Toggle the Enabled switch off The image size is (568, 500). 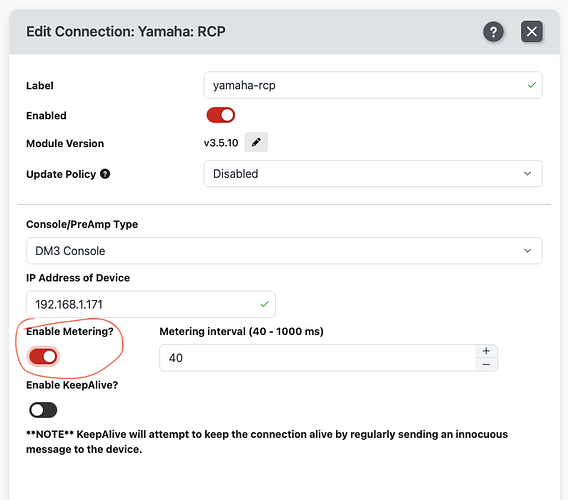click(x=221, y=115)
